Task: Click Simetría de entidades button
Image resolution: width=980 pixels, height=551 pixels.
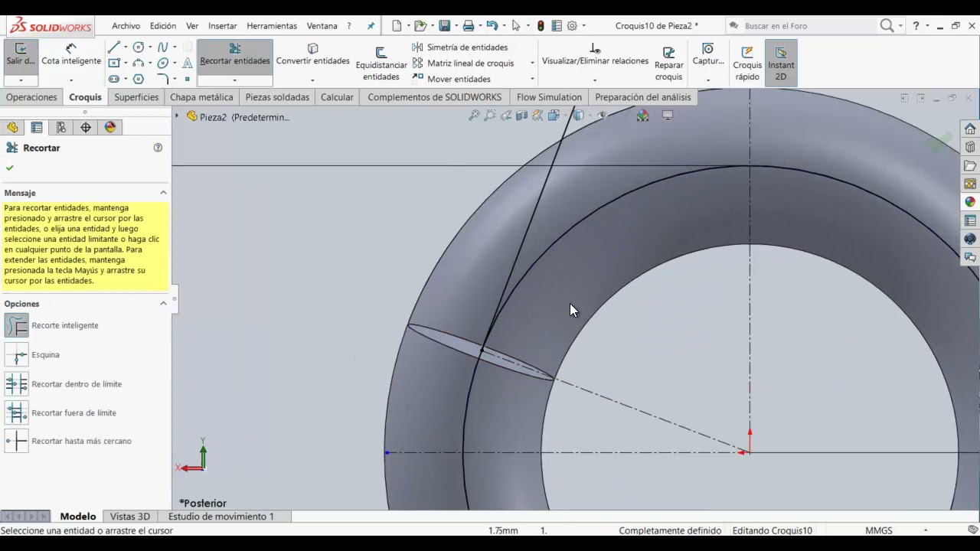Action: pos(460,47)
